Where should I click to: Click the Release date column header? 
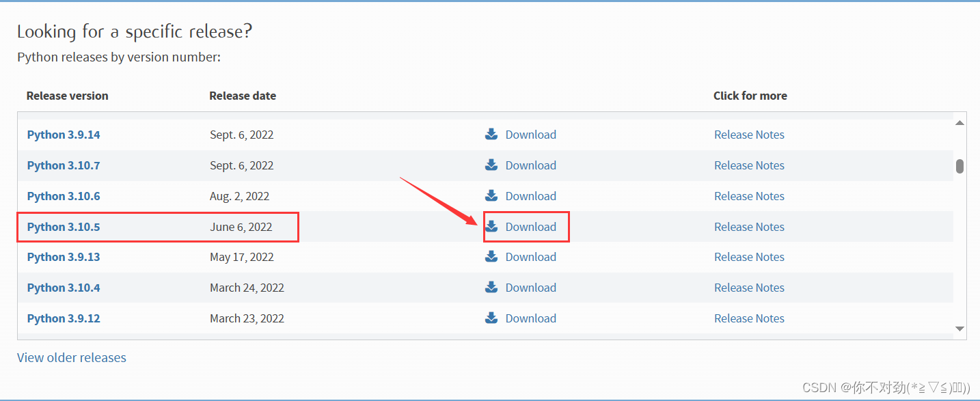point(243,96)
